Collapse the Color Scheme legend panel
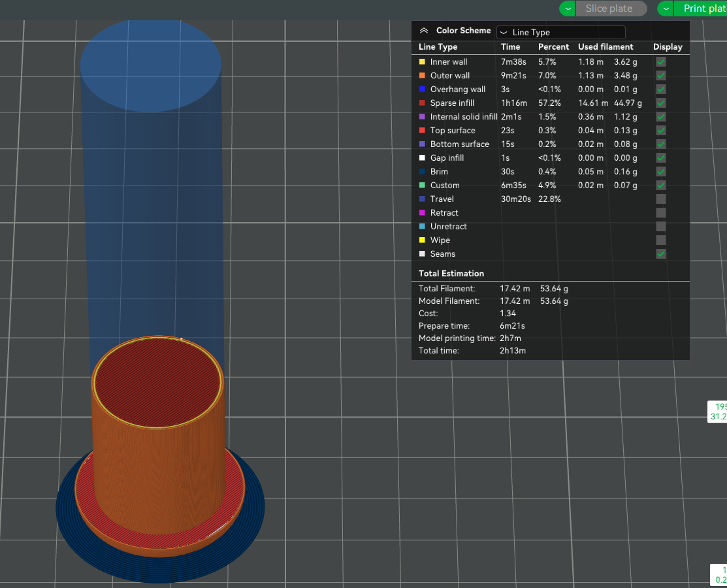This screenshot has width=727, height=588. click(x=424, y=31)
